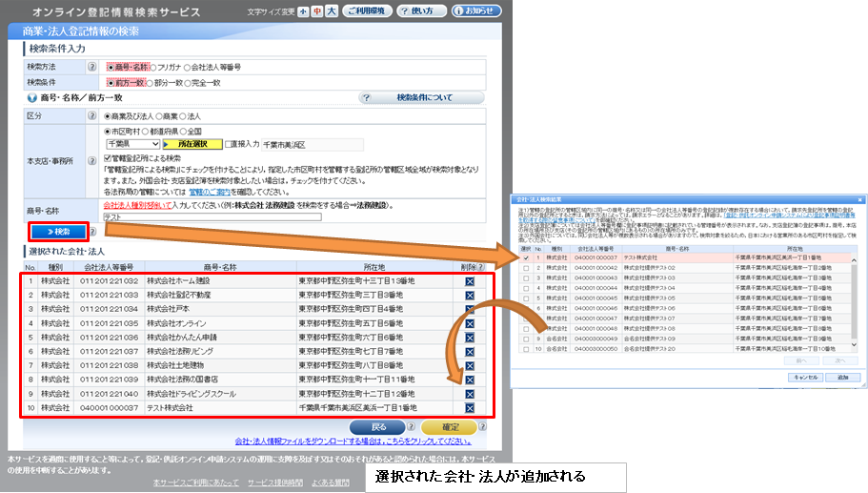Click the blue 検索 button
The width and height of the screenshot is (868, 493).
tap(59, 232)
